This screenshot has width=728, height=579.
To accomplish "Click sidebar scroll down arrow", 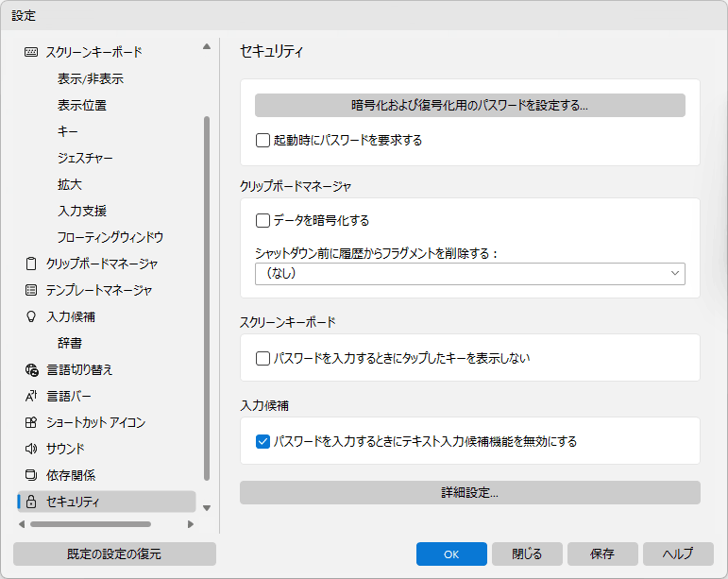I will coord(207,508).
